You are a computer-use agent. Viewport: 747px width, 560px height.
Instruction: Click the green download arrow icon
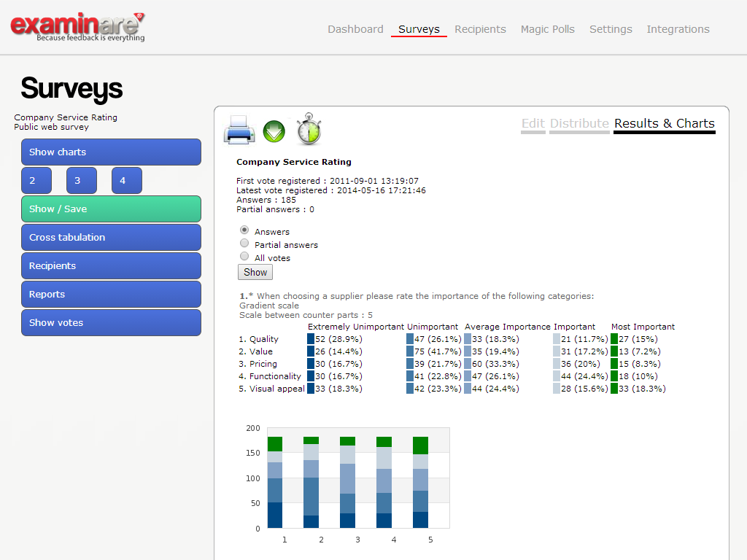pos(274,132)
